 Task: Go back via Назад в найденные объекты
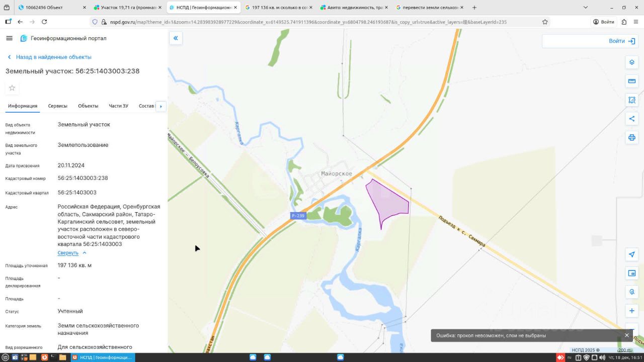[49, 57]
